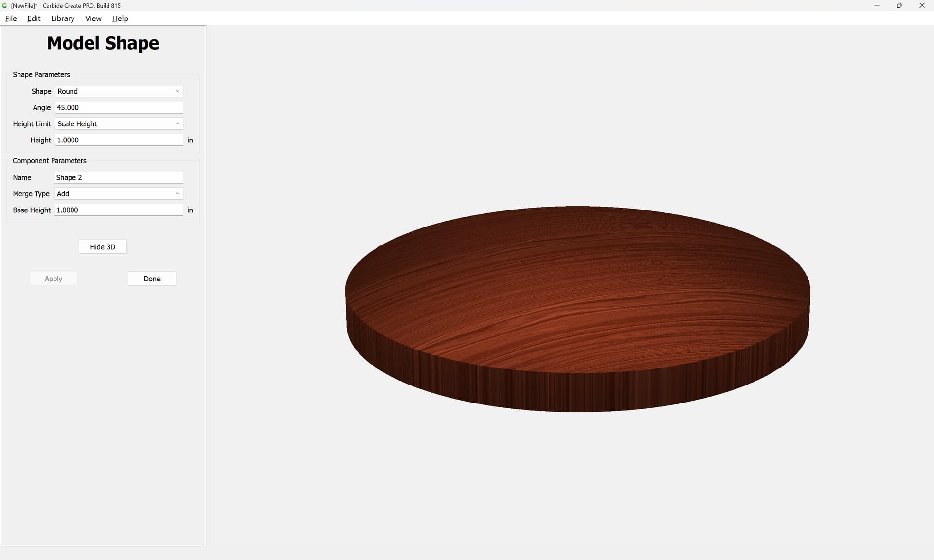
Task: Open the File menu
Action: click(11, 18)
